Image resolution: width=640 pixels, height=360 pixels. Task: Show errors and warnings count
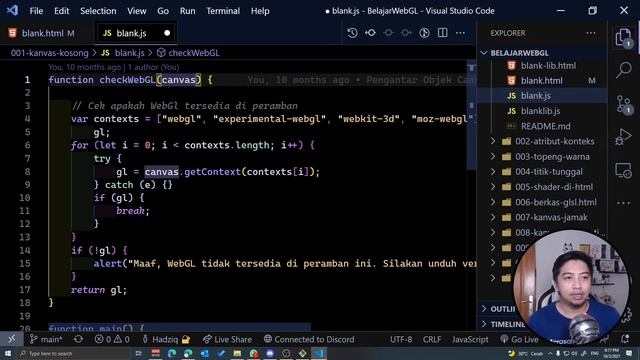tap(112, 339)
